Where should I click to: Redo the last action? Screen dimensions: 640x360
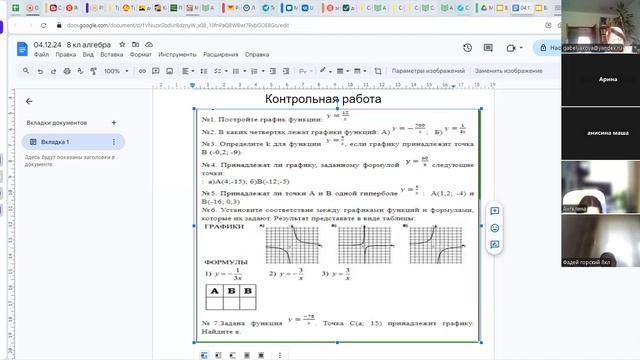tap(53, 71)
